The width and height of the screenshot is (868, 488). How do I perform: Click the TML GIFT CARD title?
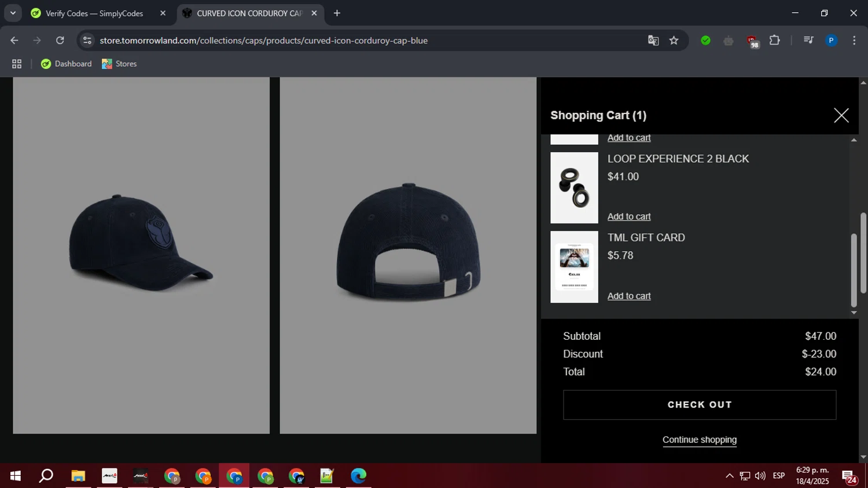[646, 237]
